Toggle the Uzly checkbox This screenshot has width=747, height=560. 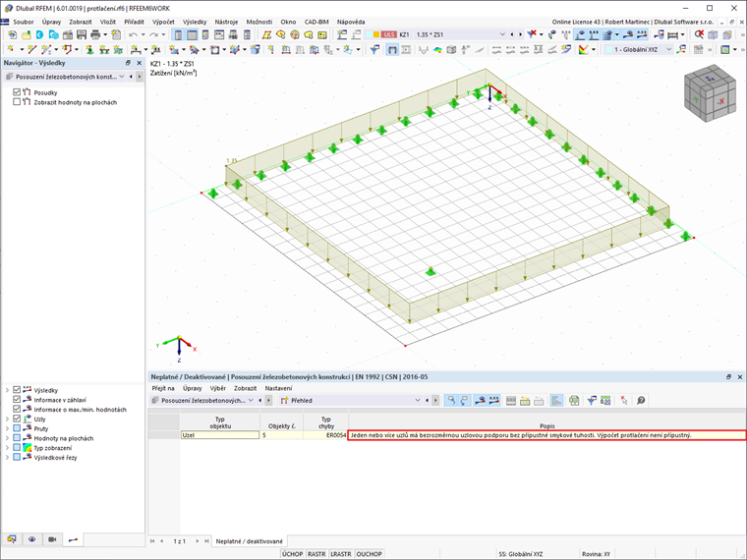(x=17, y=419)
